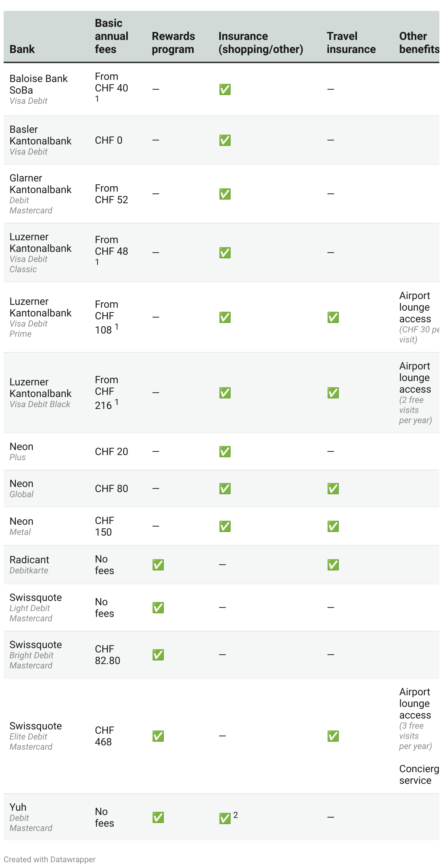Click the Insurance (shopping/other) column header
This screenshot has height=868, width=443.
(x=261, y=42)
